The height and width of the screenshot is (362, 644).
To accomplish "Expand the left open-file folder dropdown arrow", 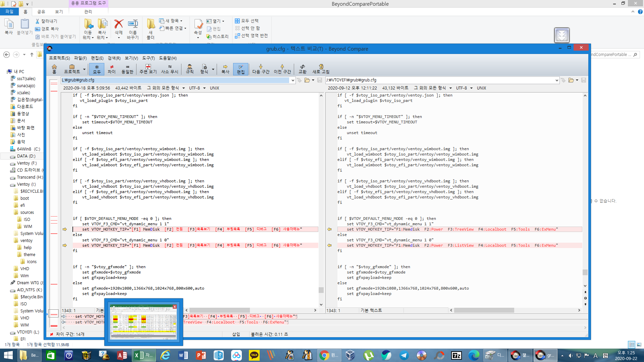I will pyautogui.click(x=313, y=80).
